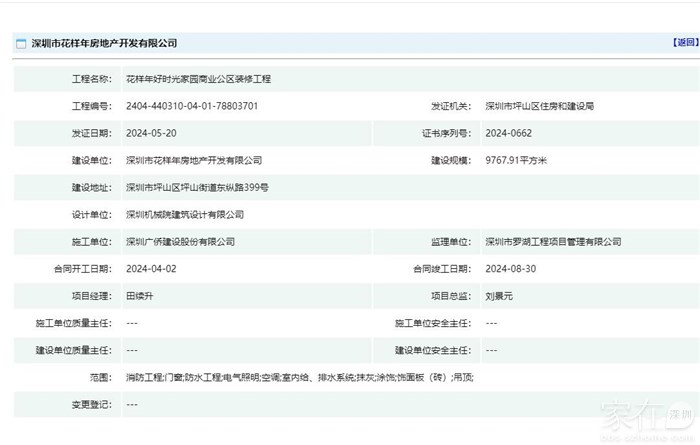Screen dimensions: 700x445
Task: Click the 返回 (back) link
Action: click(684, 43)
